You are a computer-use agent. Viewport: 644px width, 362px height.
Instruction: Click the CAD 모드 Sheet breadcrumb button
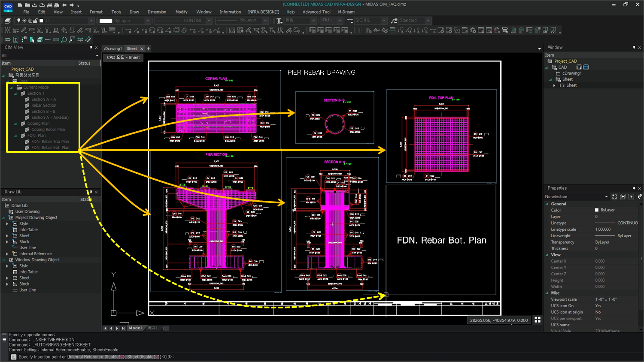click(x=123, y=57)
